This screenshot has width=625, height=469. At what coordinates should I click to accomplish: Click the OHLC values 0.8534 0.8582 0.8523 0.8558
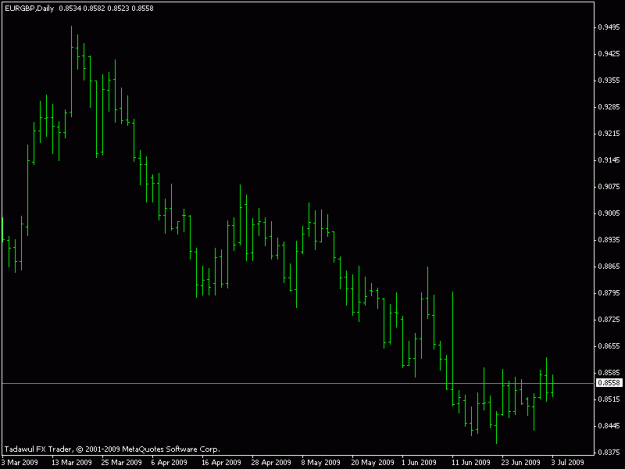(106, 8)
